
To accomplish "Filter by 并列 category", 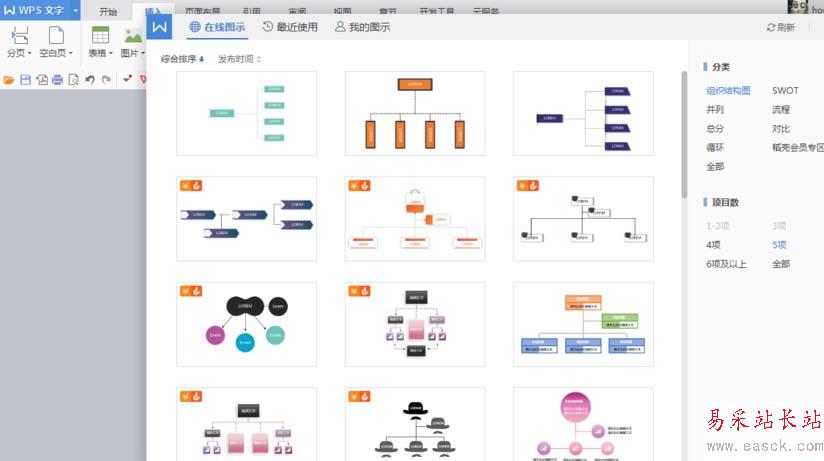I will tap(715, 109).
